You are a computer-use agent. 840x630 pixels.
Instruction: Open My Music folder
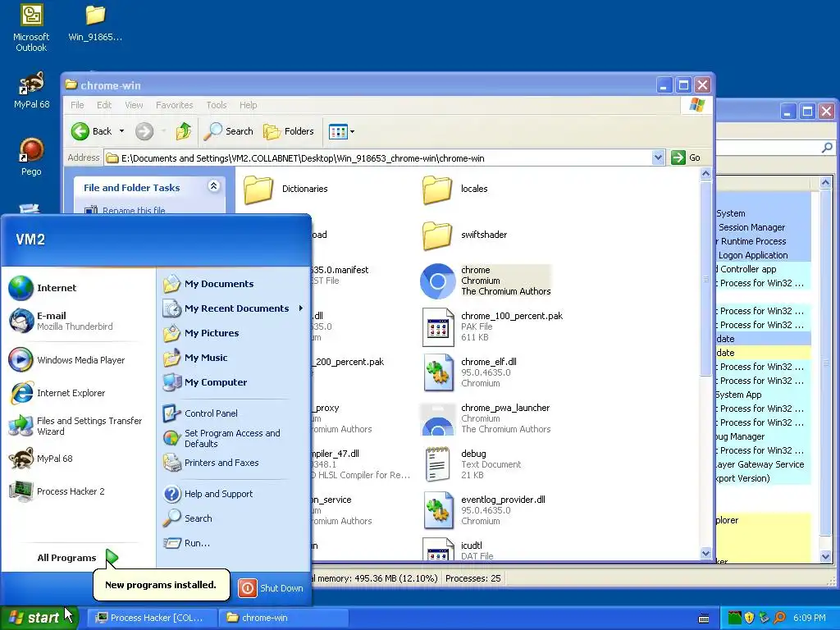tap(195, 358)
